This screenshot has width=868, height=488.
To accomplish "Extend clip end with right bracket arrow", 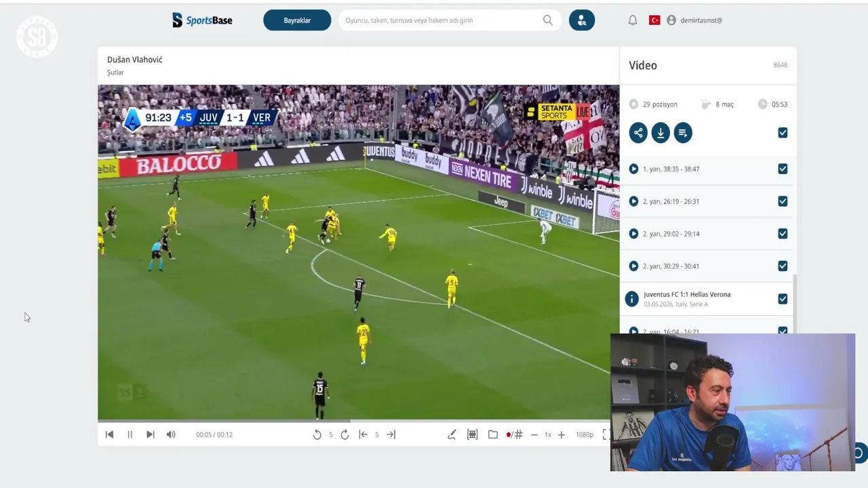I will [x=391, y=434].
